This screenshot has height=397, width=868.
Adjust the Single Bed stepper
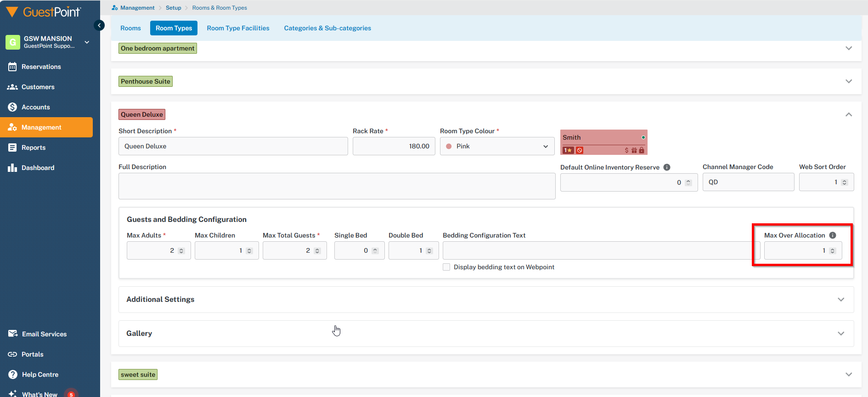click(375, 251)
